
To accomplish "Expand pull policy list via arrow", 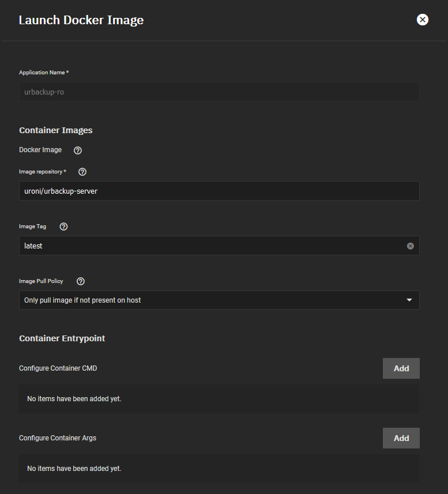I will (x=409, y=300).
